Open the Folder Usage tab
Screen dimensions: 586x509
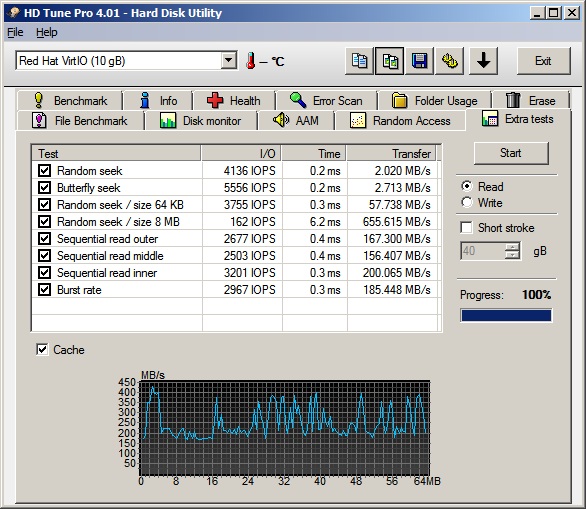434,101
